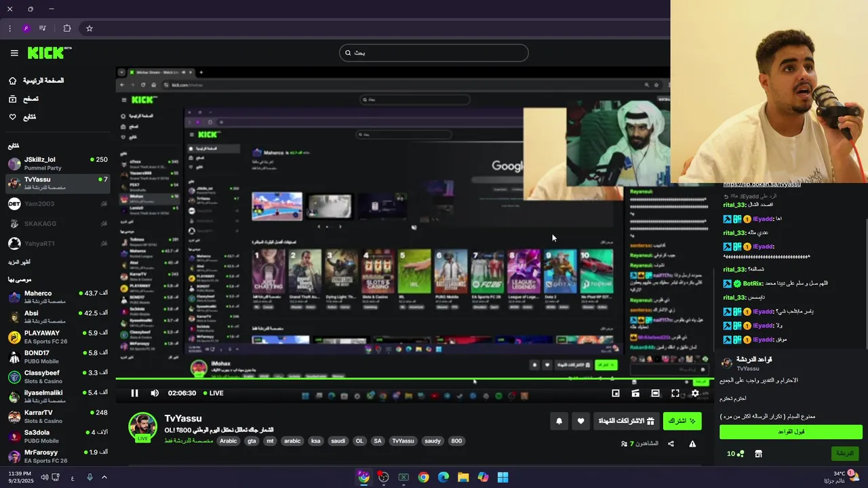Click the green subscribe button
Viewport: 868px width, 488px height.
click(x=682, y=421)
